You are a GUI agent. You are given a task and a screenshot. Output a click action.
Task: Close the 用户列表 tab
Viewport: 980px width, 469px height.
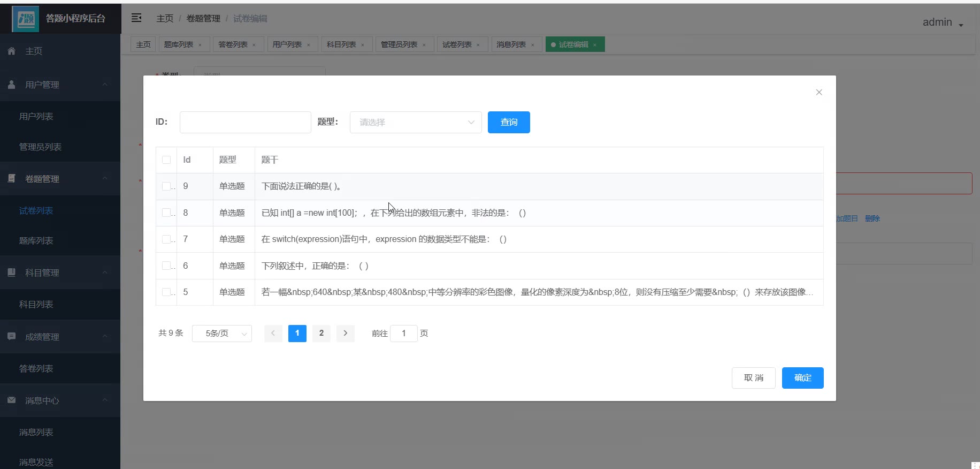(309, 45)
